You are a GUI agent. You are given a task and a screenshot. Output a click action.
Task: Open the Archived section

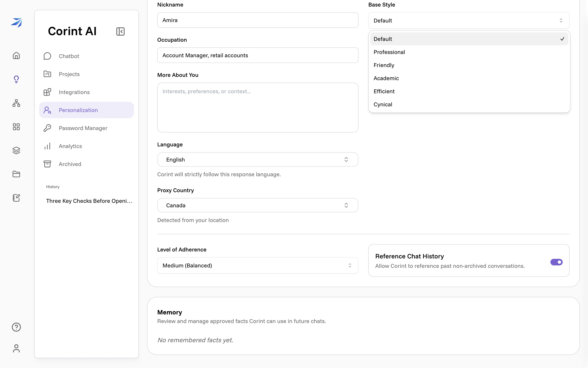pyautogui.click(x=87, y=164)
